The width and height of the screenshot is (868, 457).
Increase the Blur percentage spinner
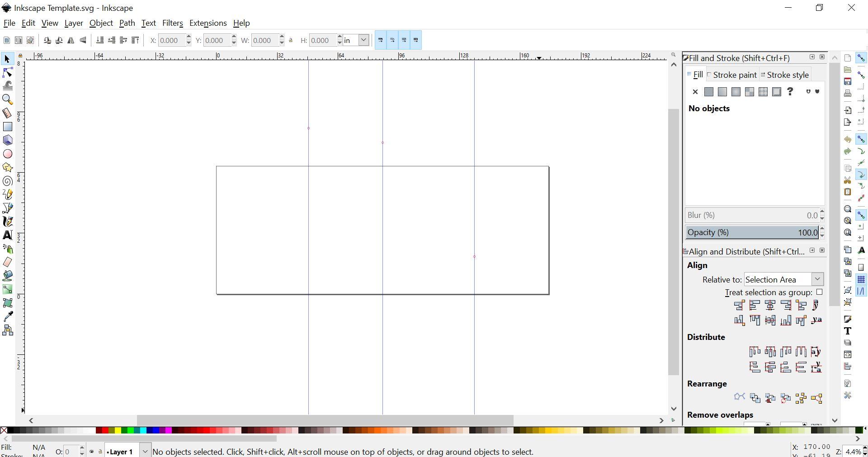(x=822, y=212)
